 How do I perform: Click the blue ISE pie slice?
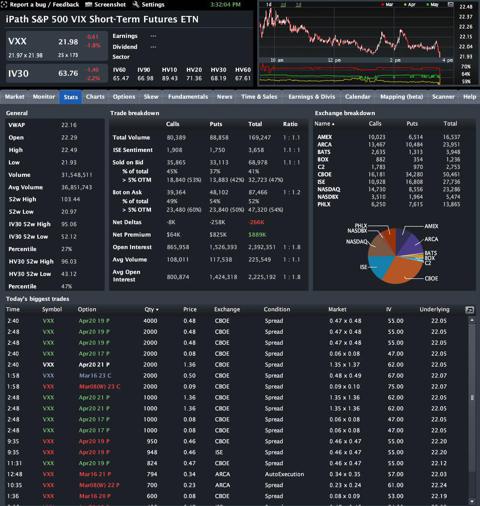380,265
